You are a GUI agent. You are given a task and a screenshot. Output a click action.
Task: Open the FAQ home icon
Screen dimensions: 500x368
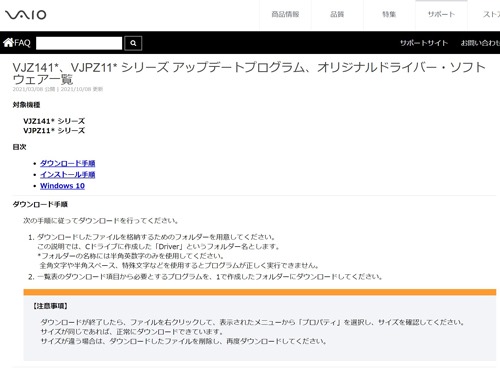(x=8, y=42)
